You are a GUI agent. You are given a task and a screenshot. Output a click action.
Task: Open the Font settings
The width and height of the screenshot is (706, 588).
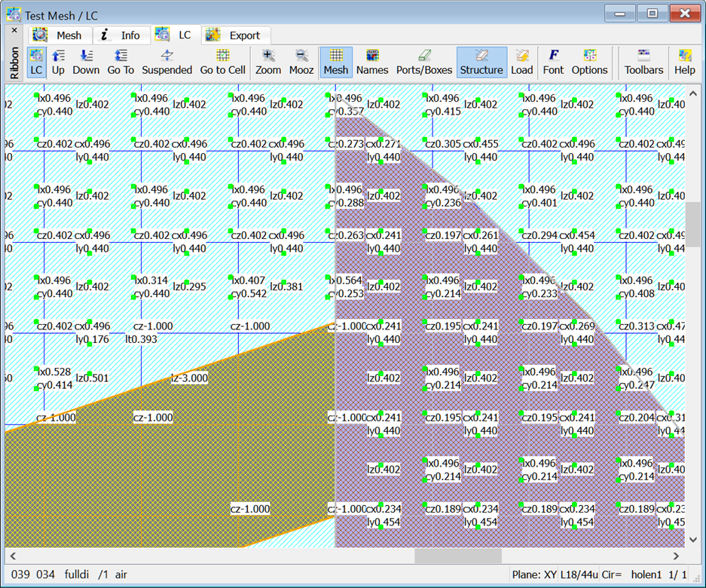coord(553,62)
